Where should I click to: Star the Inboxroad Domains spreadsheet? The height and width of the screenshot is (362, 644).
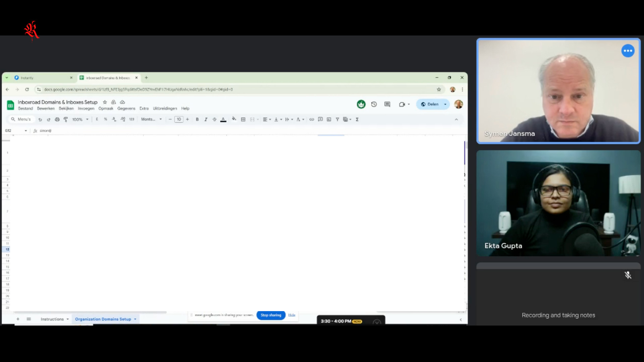(105, 102)
